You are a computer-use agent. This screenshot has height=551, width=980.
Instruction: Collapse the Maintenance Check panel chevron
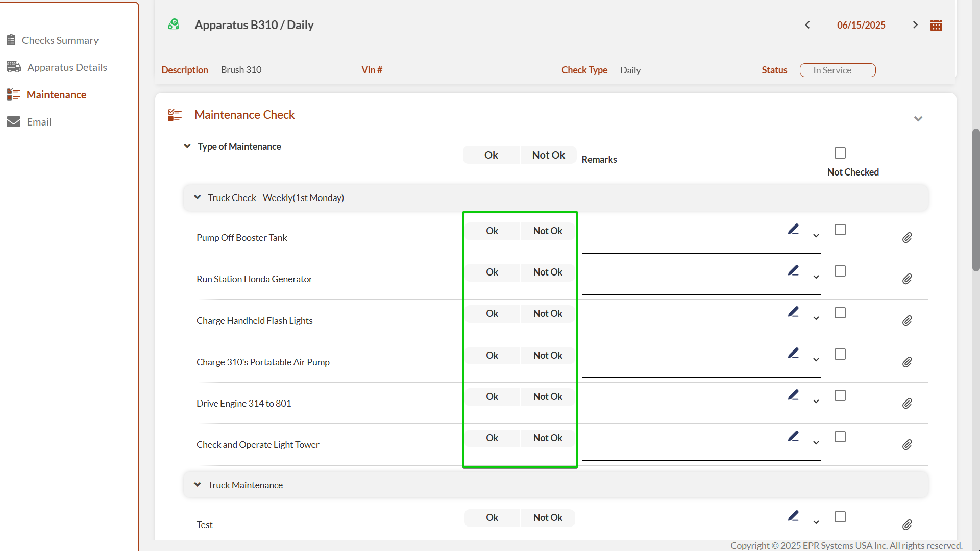click(x=918, y=119)
